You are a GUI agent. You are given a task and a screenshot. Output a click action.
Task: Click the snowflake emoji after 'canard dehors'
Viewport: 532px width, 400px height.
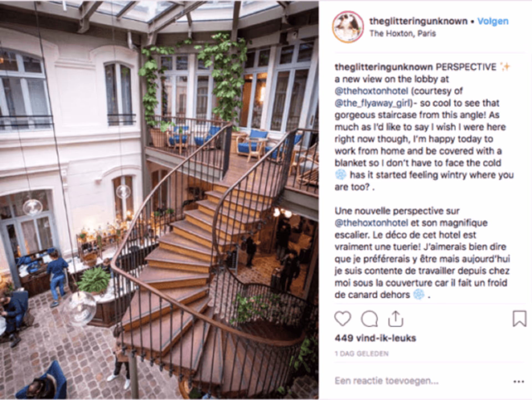(419, 295)
